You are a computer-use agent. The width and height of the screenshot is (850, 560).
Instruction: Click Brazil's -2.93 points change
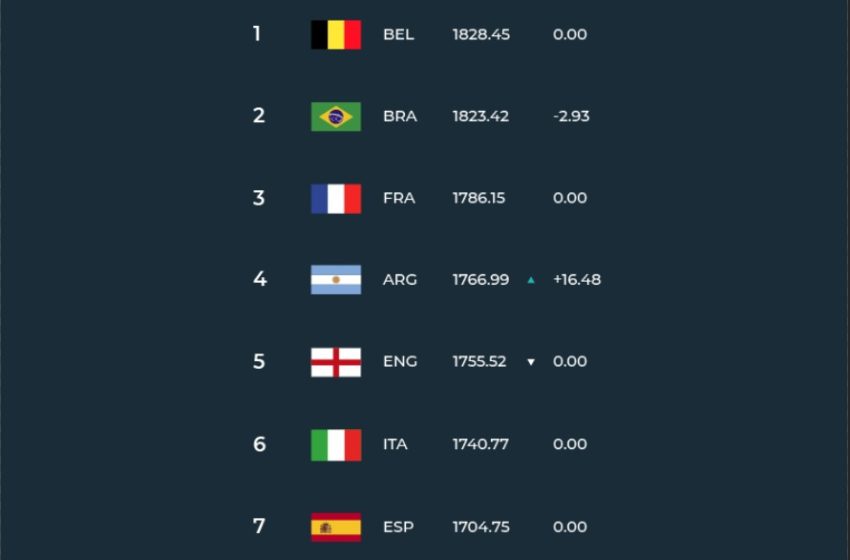click(571, 117)
